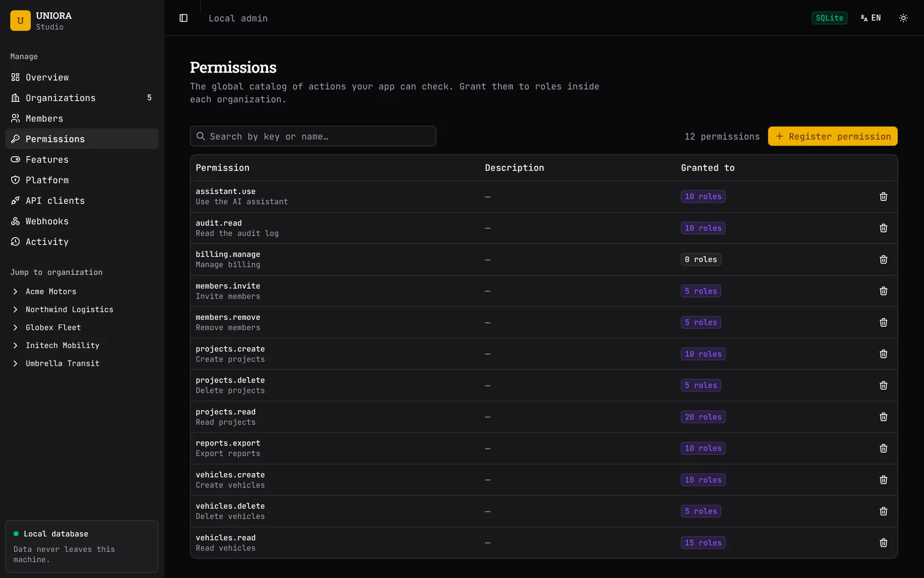Screen dimensions: 924x578
Task: Click the 15 roles badge for vehicles.read
Action: (703, 543)
